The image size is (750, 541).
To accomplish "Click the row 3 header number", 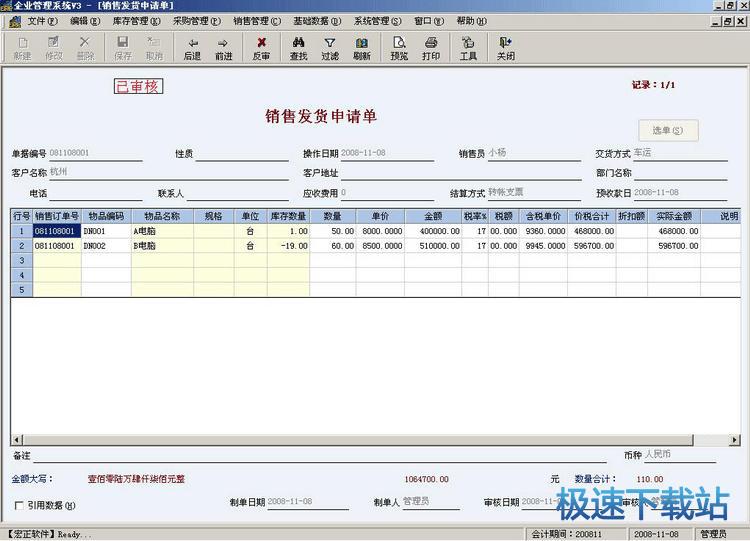I will coord(22,261).
